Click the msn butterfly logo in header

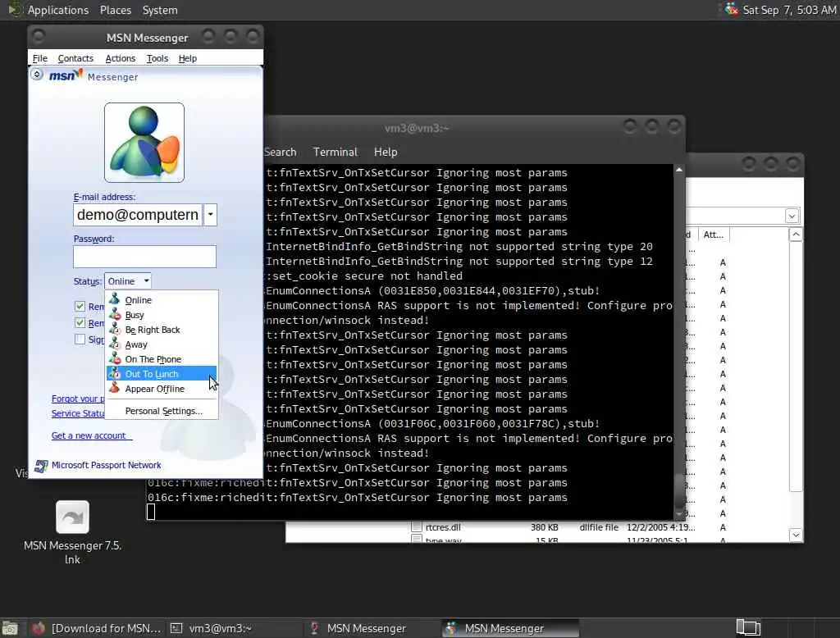pos(66,75)
